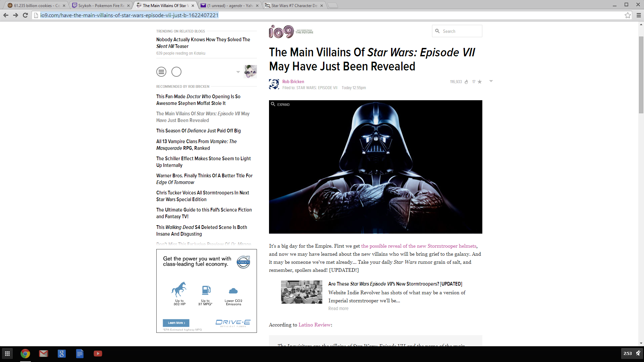Click Rob Bricken's author avatar
The height and width of the screenshot is (362, 644).
click(x=274, y=84)
